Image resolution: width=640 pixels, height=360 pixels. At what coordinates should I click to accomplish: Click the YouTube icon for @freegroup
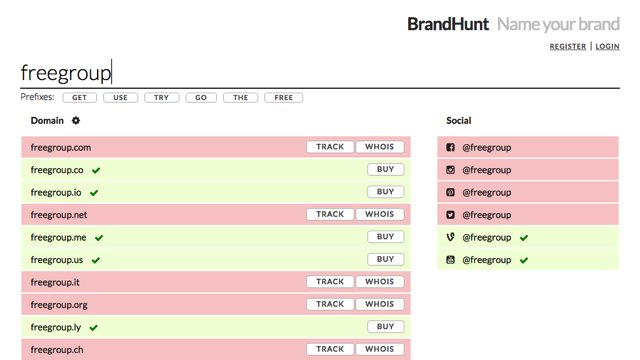coord(450,260)
